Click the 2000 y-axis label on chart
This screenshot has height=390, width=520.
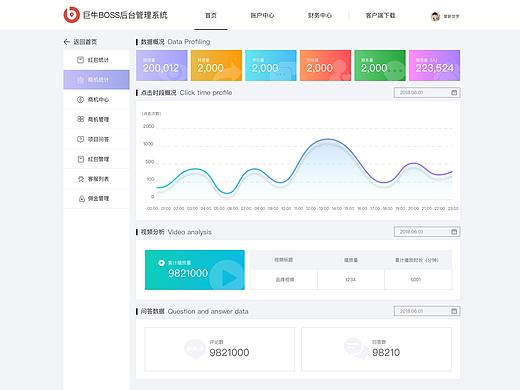tap(148, 126)
